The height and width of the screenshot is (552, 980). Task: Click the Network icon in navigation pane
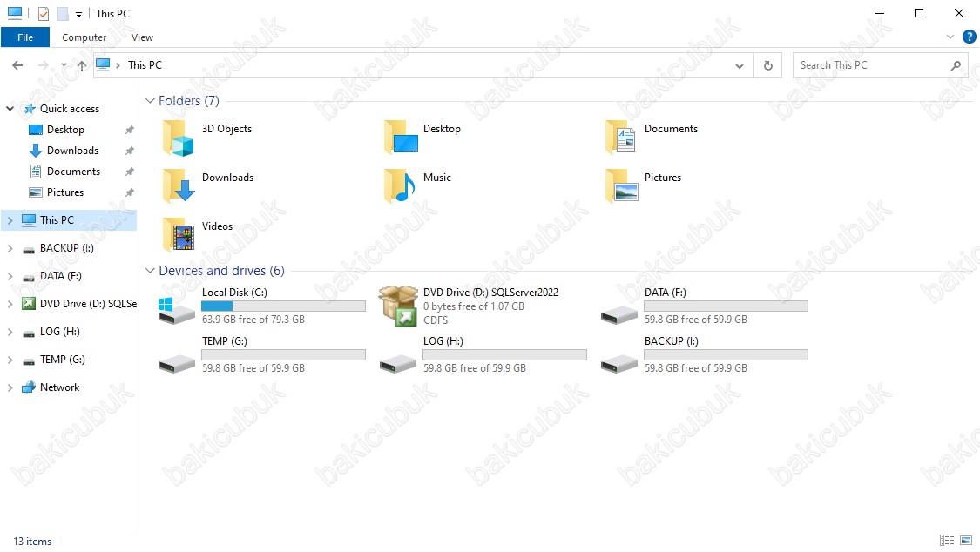[29, 387]
